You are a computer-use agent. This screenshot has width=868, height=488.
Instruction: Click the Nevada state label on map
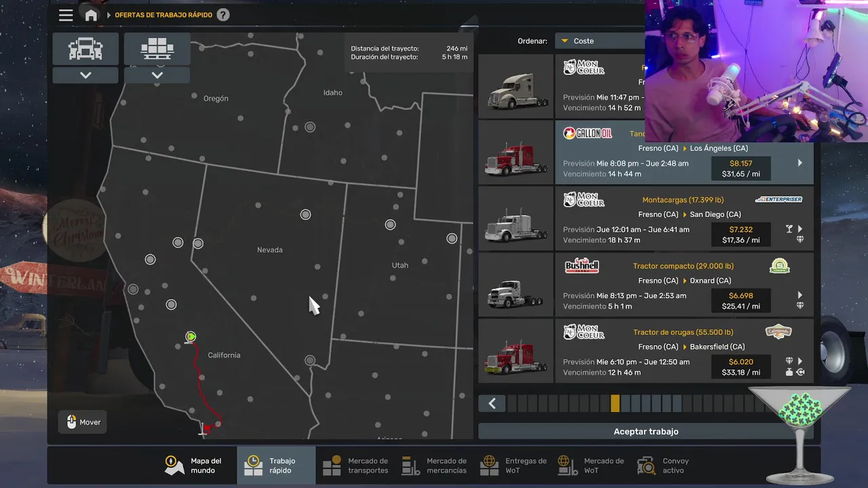tap(270, 250)
